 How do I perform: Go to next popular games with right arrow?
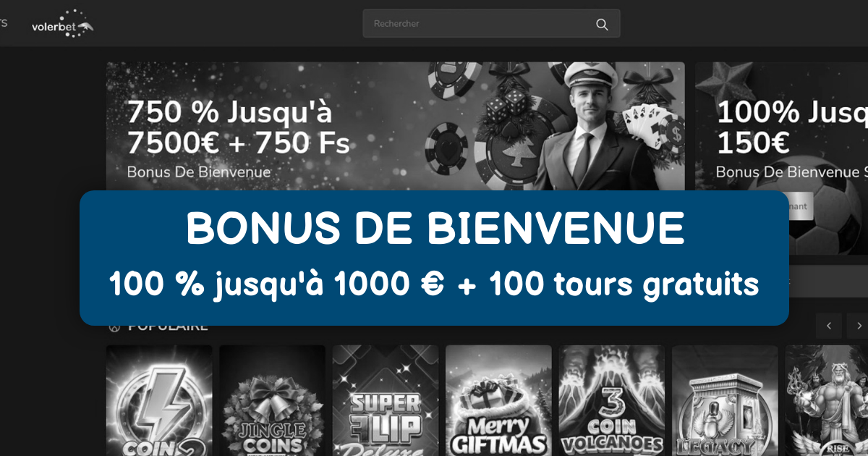click(858, 326)
